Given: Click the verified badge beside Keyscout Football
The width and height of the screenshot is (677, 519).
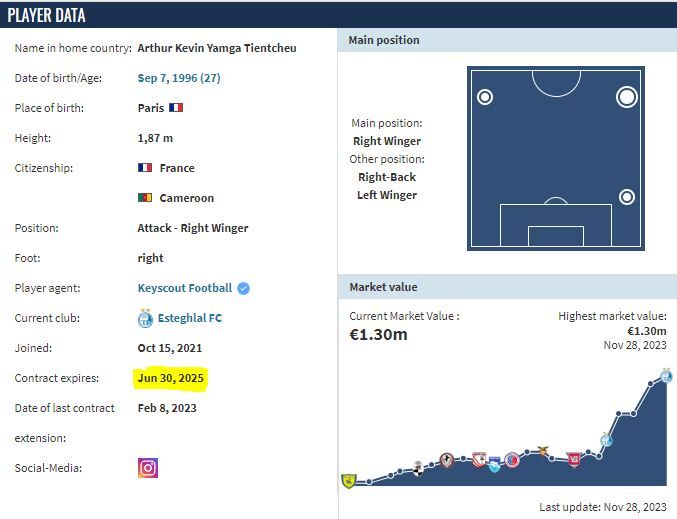Looking at the screenshot, I should coord(244,288).
